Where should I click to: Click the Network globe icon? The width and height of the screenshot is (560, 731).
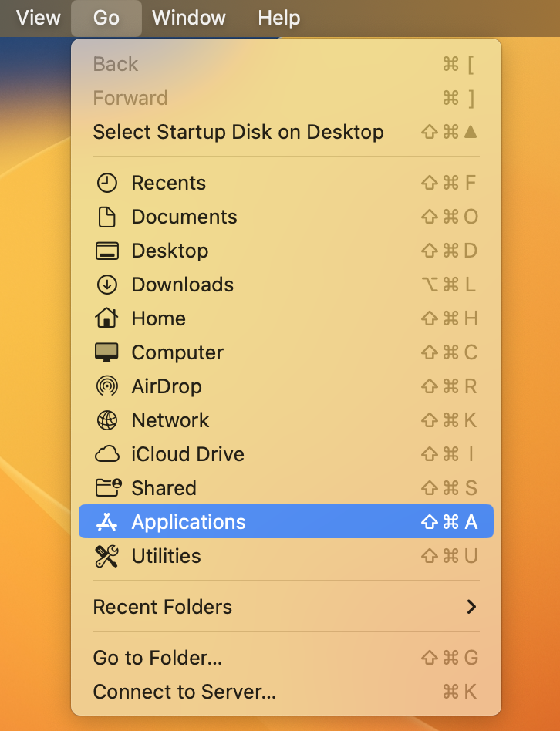pyautogui.click(x=106, y=420)
